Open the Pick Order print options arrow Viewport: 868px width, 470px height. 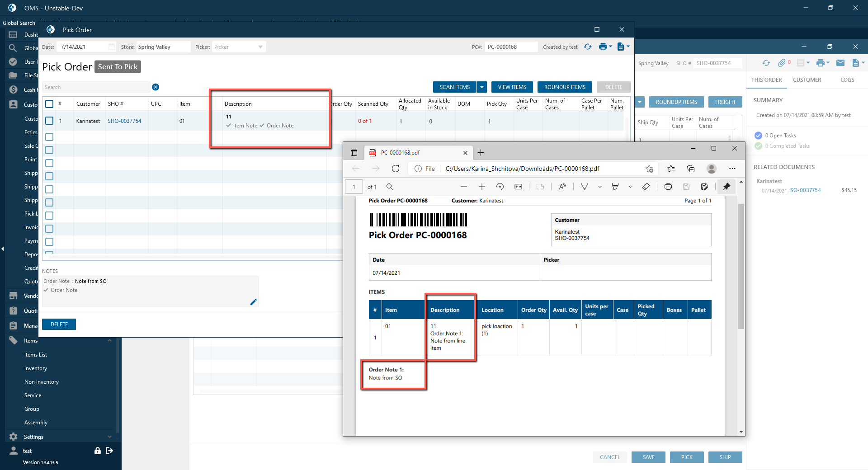(x=610, y=47)
